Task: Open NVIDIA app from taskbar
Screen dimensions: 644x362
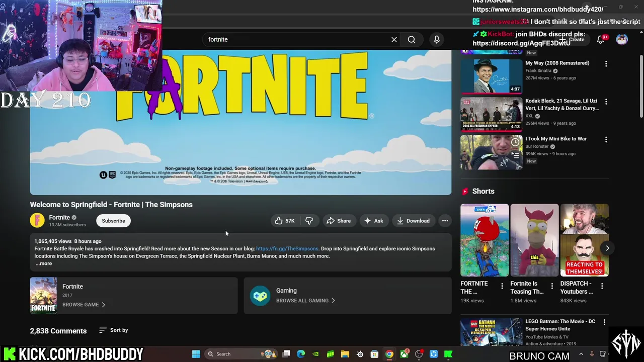Action: click(x=315, y=354)
